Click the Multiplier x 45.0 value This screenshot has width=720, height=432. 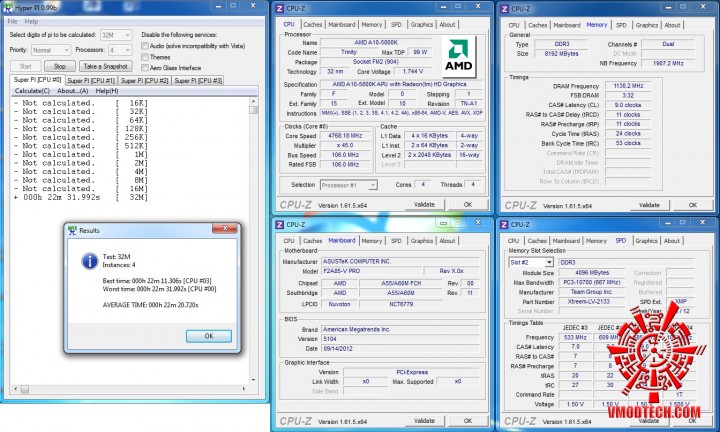click(345, 145)
